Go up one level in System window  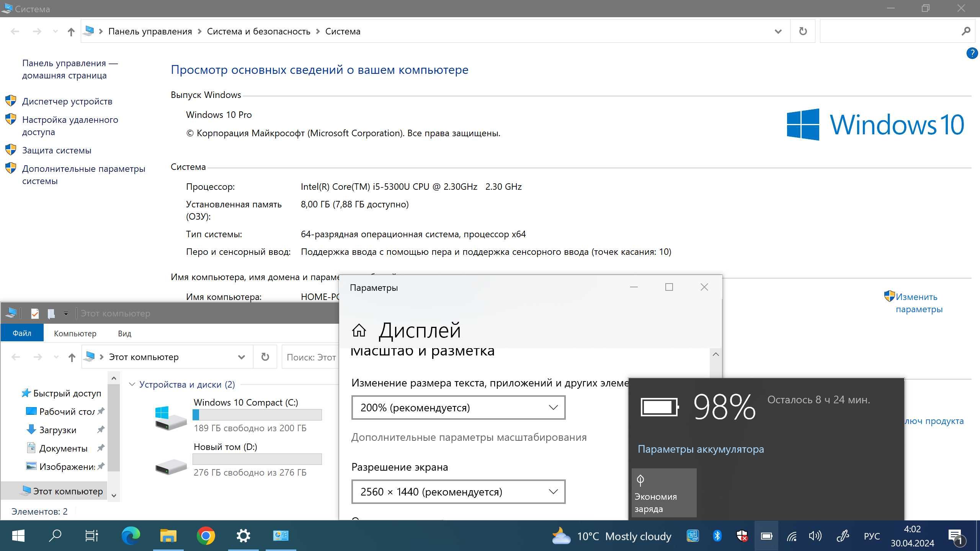coord(71,31)
